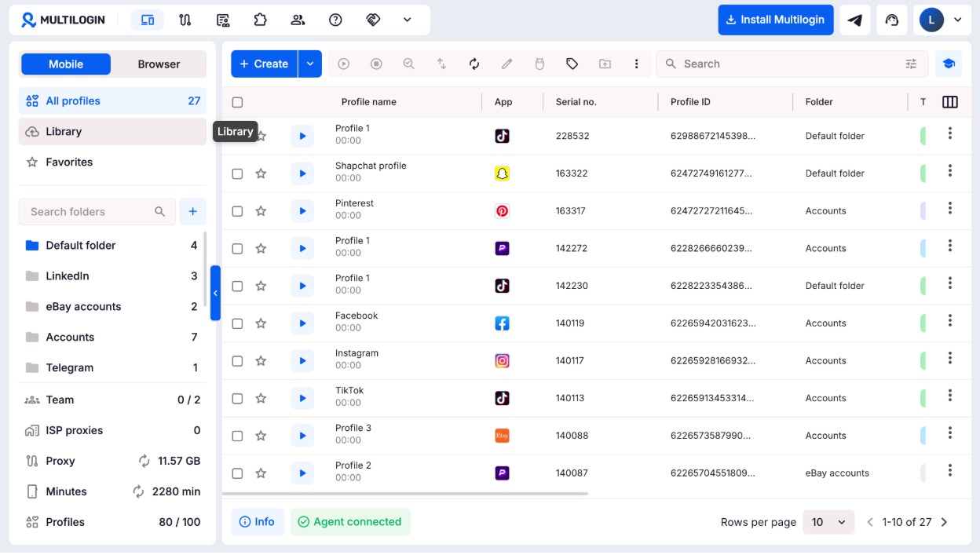Open the proxy icon in top navigation

click(185, 20)
